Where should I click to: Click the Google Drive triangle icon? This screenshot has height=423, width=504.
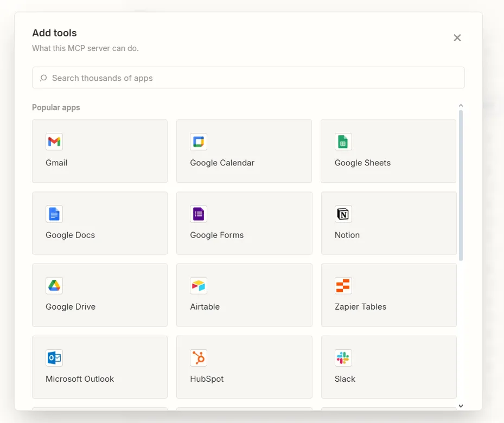(x=54, y=286)
